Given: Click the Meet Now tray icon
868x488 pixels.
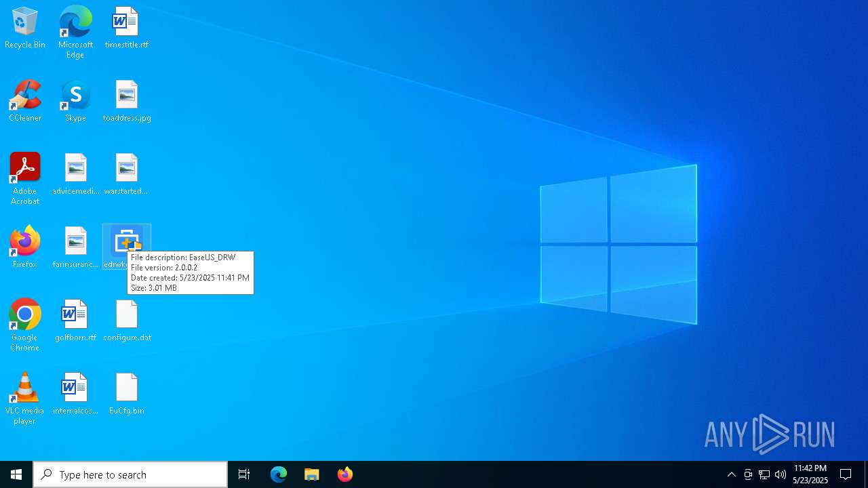Looking at the screenshot, I should pos(748,474).
